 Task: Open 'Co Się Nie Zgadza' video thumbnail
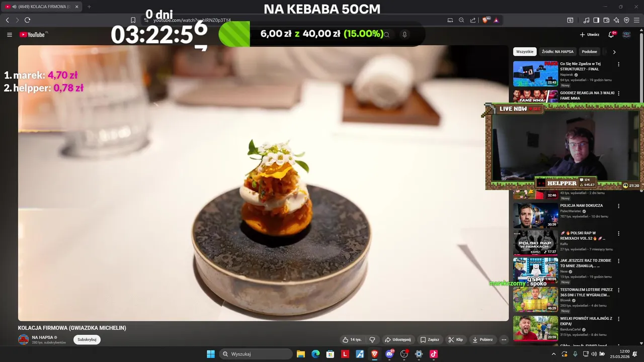[x=535, y=73]
